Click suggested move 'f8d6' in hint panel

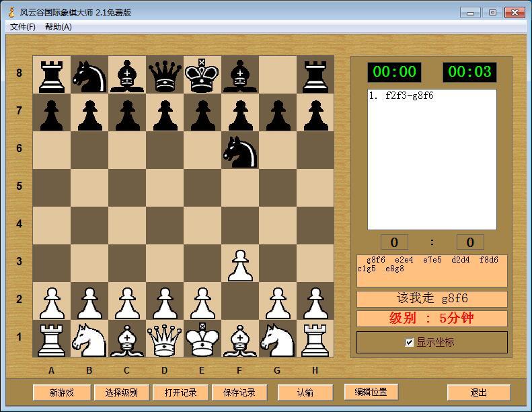click(x=488, y=260)
